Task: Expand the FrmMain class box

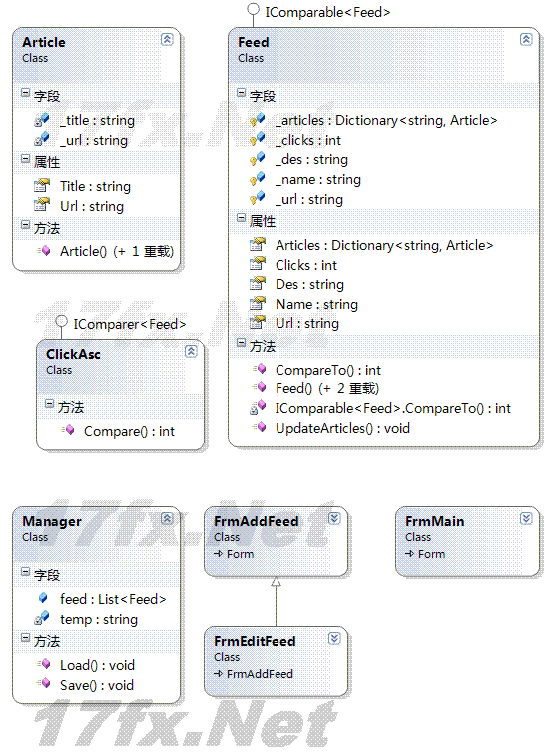Action: tap(526, 518)
